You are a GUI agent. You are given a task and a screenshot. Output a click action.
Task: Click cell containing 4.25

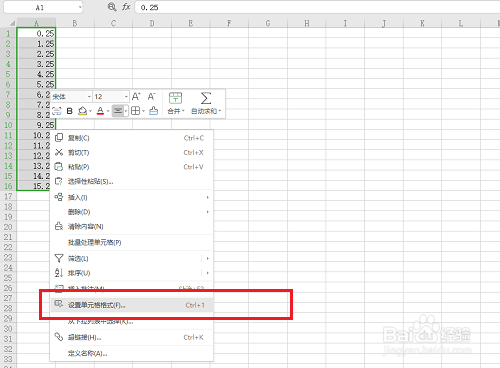point(36,74)
